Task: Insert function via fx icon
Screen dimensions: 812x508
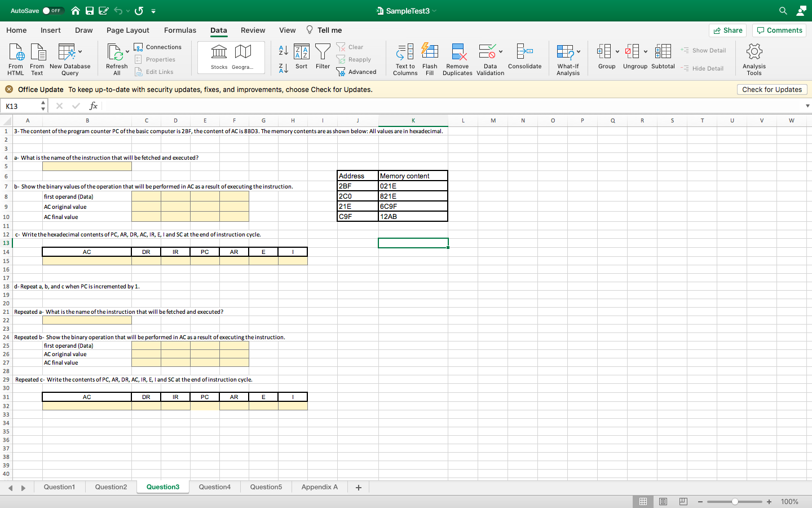Action: point(94,106)
